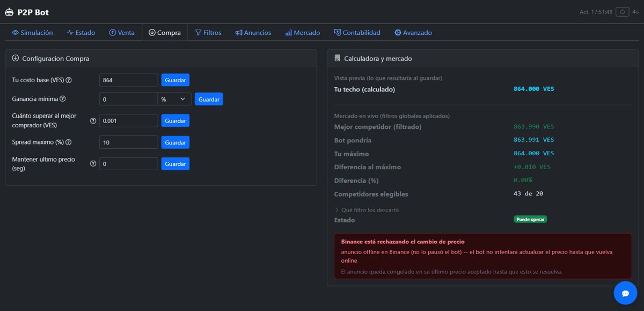Screen dimensions: 644x311
Task: Save the Ganancia mínima setting
Action: coord(209,99)
